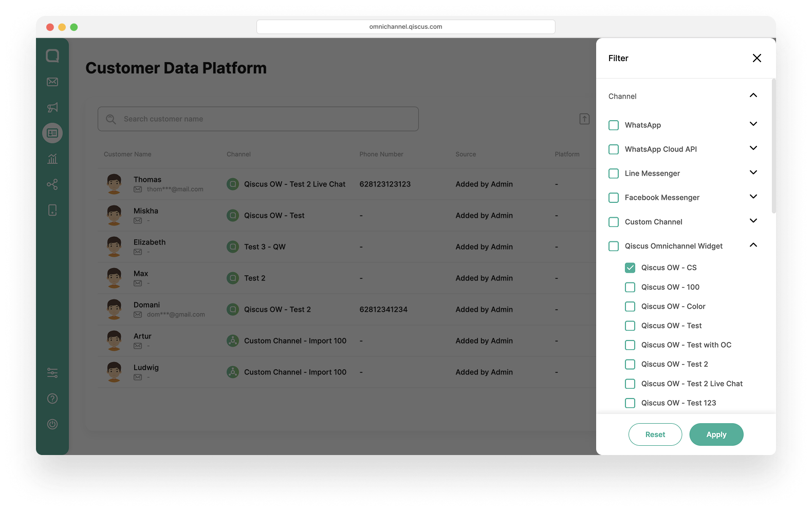This screenshot has width=812, height=511.
Task: Check the Facebook Messenger filter box
Action: pyautogui.click(x=614, y=197)
